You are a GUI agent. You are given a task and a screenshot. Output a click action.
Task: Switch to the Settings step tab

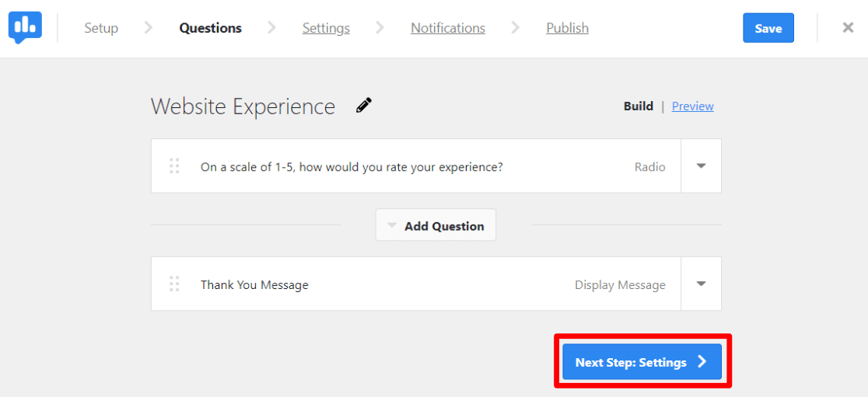click(326, 28)
